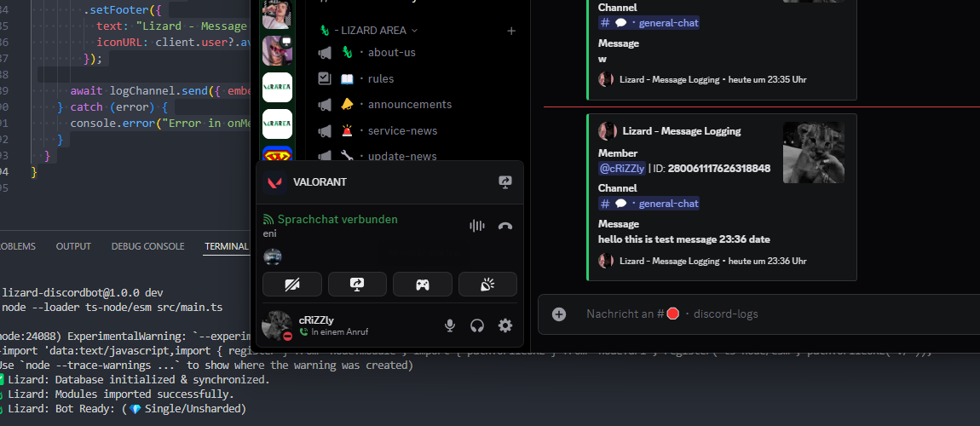Open user settings gear icon
The image size is (980, 426).
(505, 325)
